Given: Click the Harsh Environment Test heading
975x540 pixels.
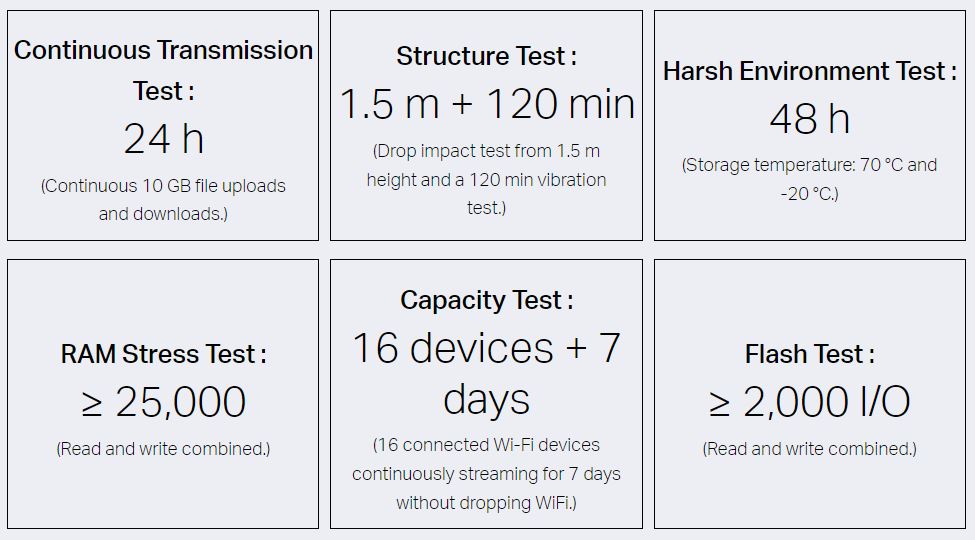Looking at the screenshot, I should tap(810, 71).
